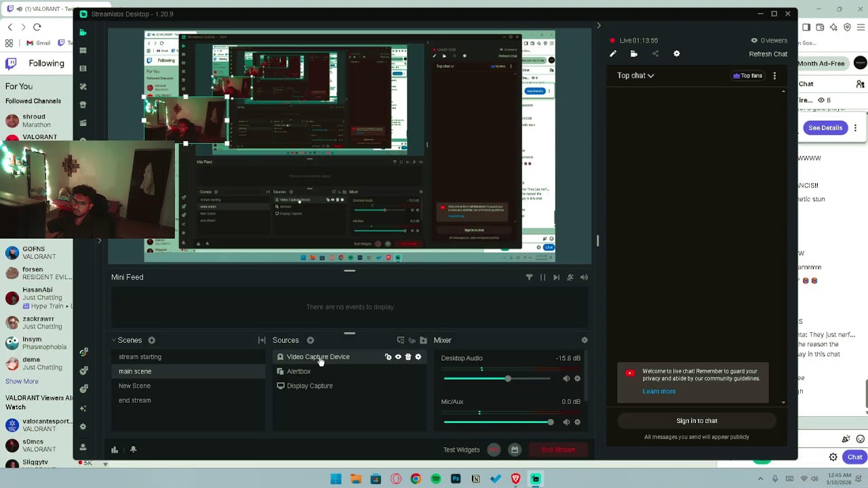Select the stream starting scene
Image resolution: width=868 pixels, height=488 pixels.
188,357
